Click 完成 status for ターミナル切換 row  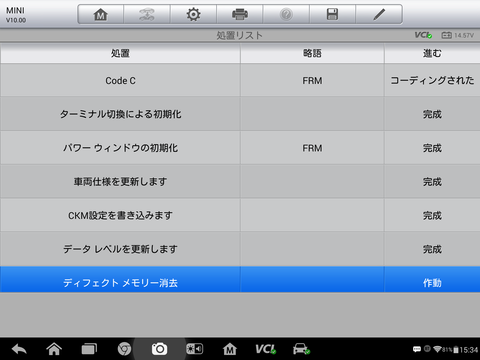point(432,114)
